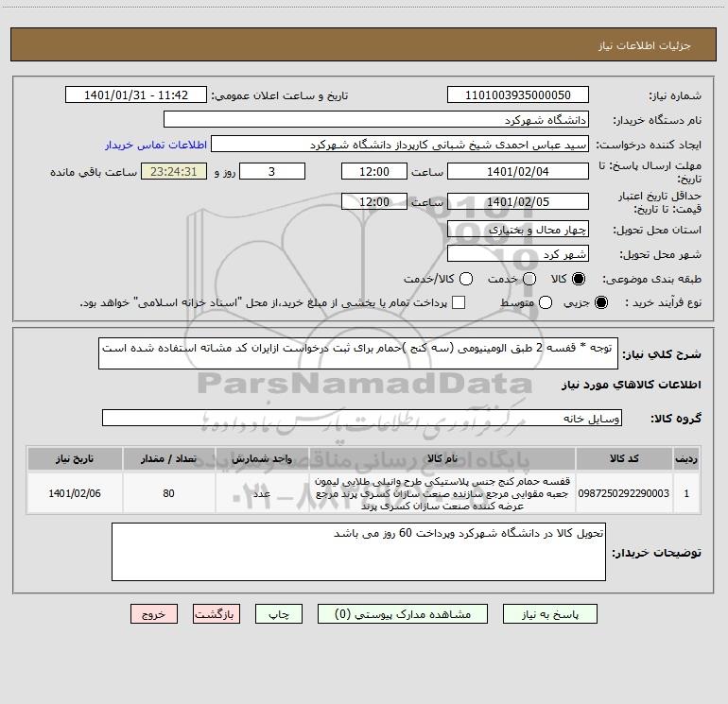Click the ردیف column header
This screenshot has height=704, width=728.
coord(686,458)
